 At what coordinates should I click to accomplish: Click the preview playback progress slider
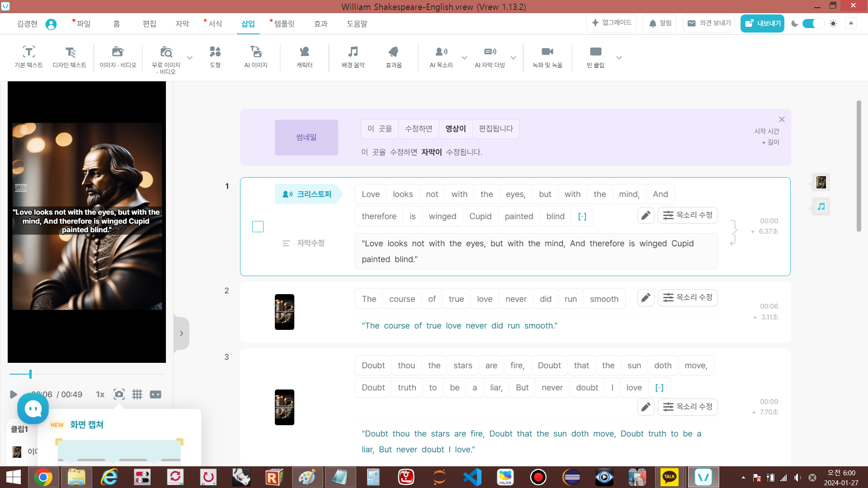click(x=87, y=374)
